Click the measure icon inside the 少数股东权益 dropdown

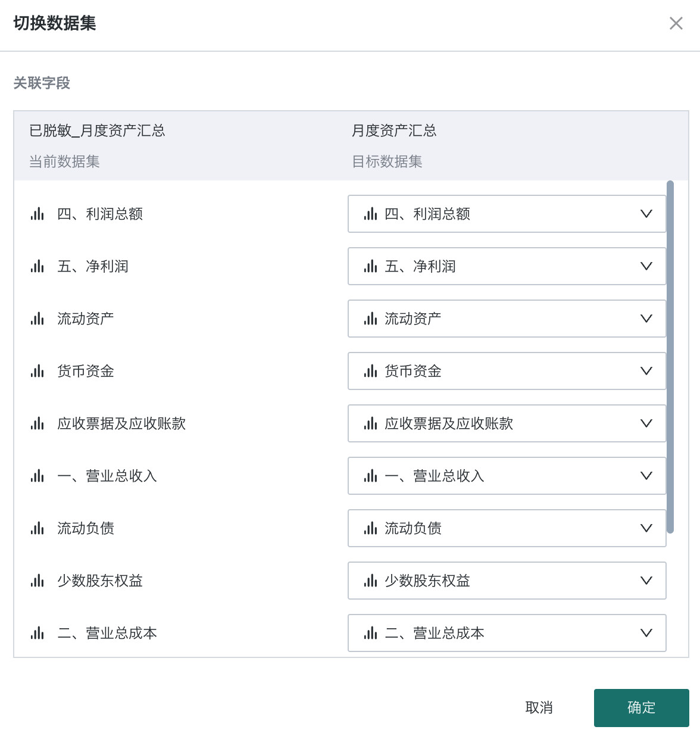tap(371, 581)
